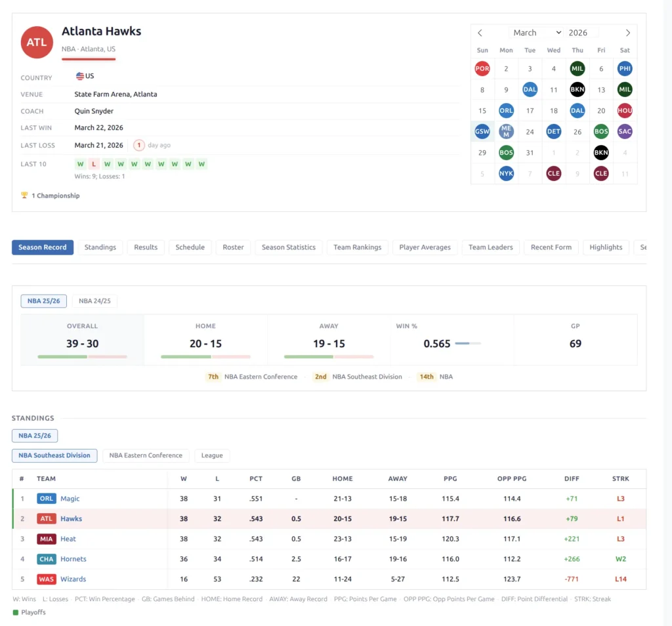Viewport: 672px width, 626px height.
Task: Edit the 2026 year field
Action: click(583, 33)
